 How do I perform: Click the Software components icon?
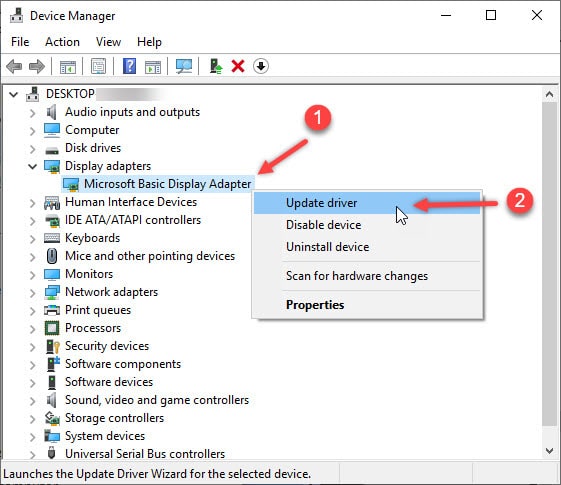(x=53, y=364)
